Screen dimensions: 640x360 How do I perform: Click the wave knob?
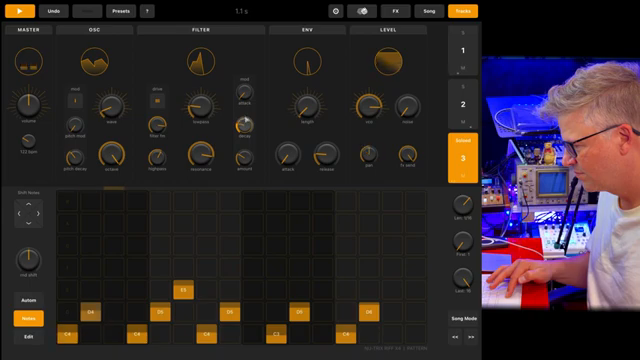[x=111, y=106]
